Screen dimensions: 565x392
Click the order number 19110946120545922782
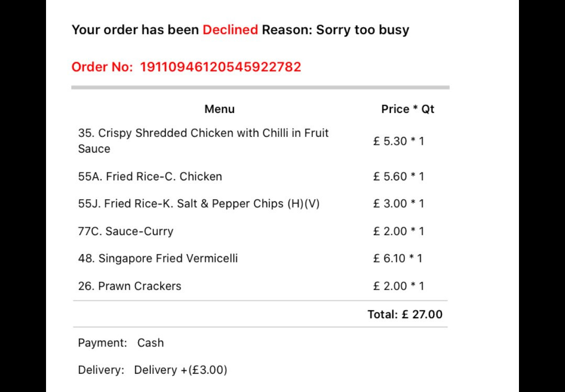[220, 67]
